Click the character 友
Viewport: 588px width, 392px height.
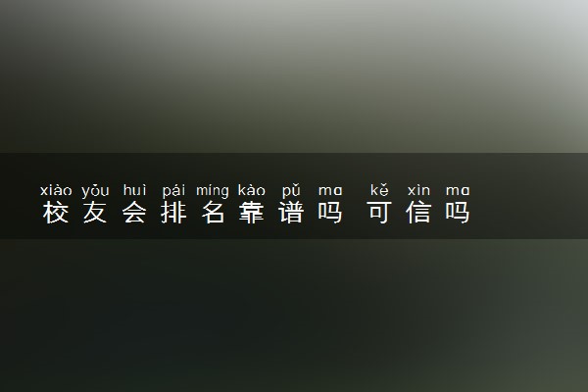click(x=95, y=213)
